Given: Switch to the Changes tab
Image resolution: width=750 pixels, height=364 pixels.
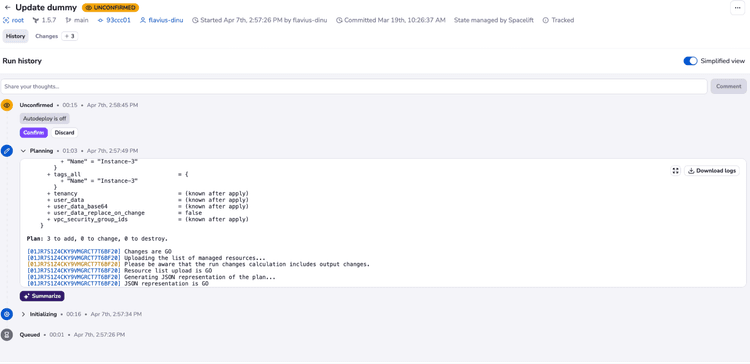Looking at the screenshot, I should (x=46, y=36).
